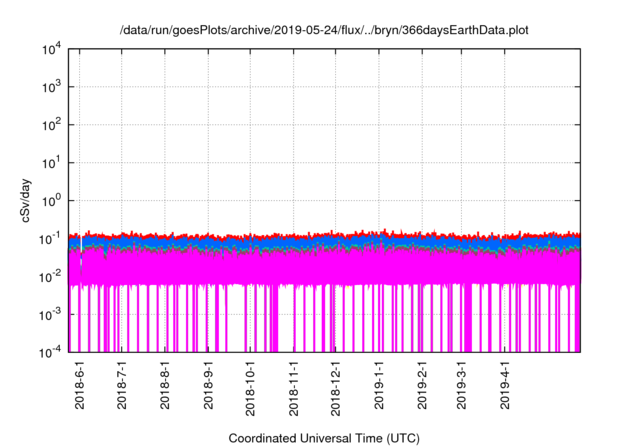Select the 2019-4-1 date tick label
The width and height of the screenshot is (640, 448).
click(x=505, y=386)
